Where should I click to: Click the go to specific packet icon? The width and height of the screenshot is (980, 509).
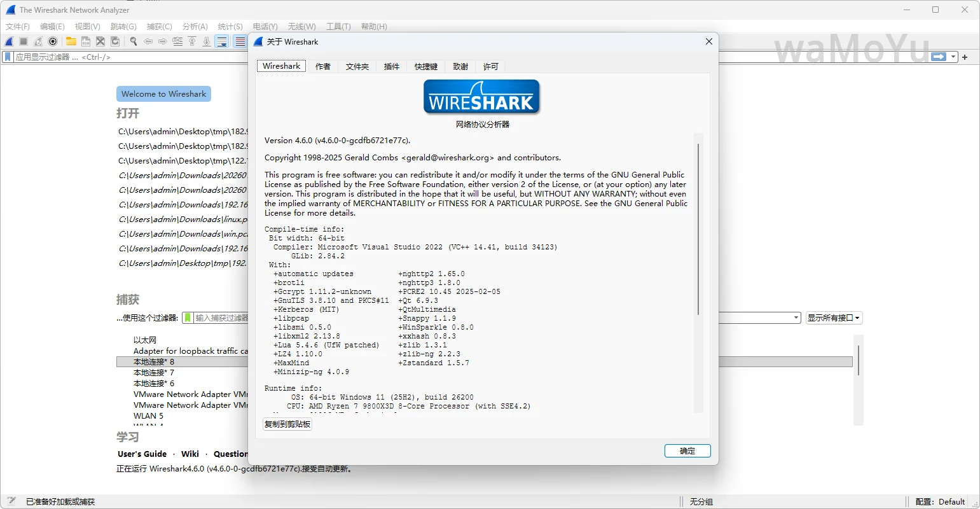177,41
